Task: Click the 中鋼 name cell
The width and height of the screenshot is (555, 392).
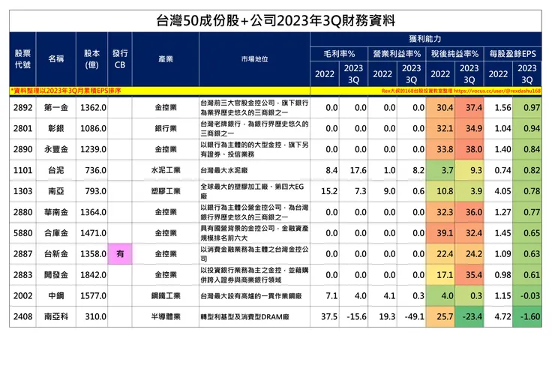Action: (56, 295)
